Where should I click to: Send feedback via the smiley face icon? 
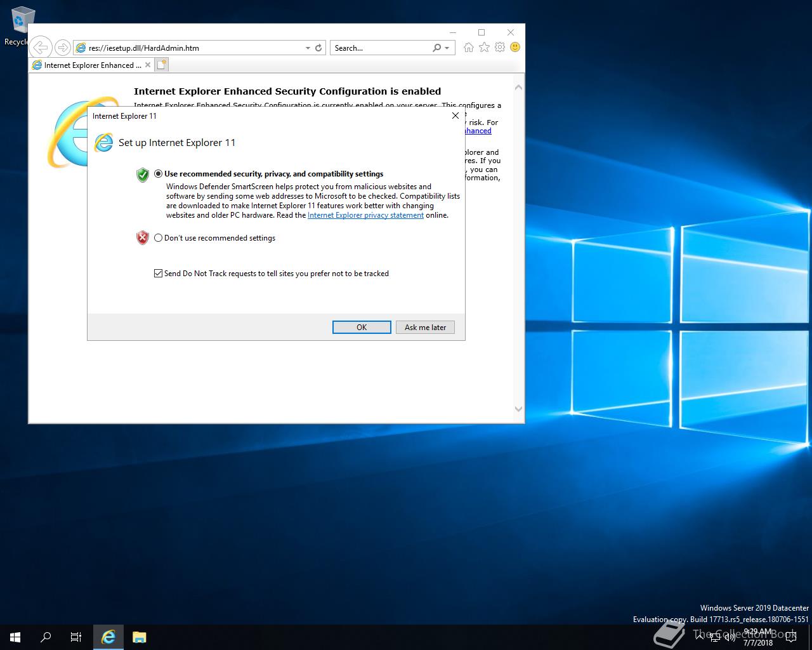pos(515,48)
